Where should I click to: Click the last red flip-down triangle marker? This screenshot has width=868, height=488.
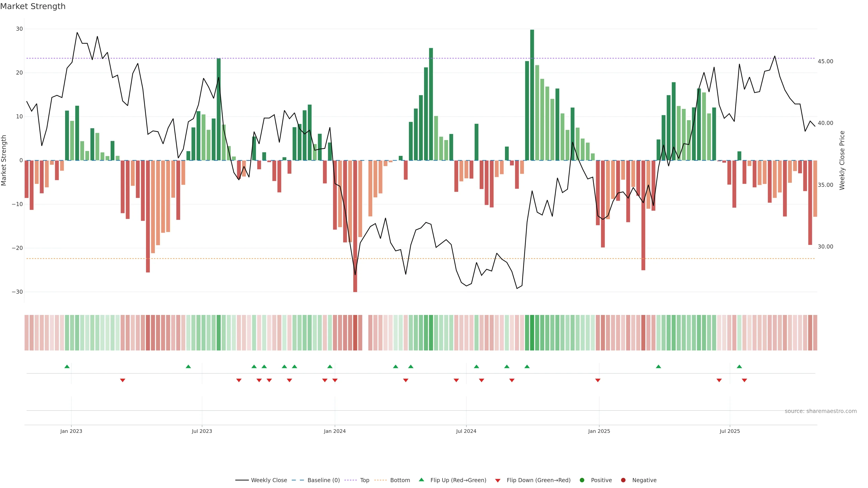coord(744,380)
